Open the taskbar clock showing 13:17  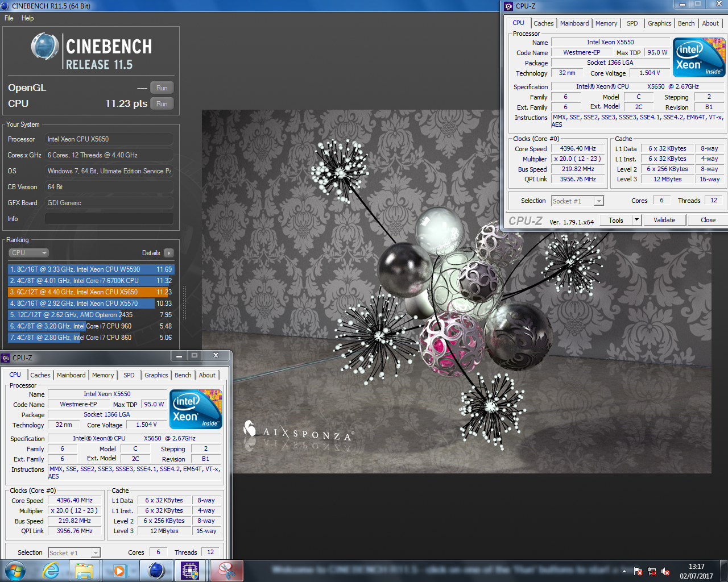pos(696,571)
